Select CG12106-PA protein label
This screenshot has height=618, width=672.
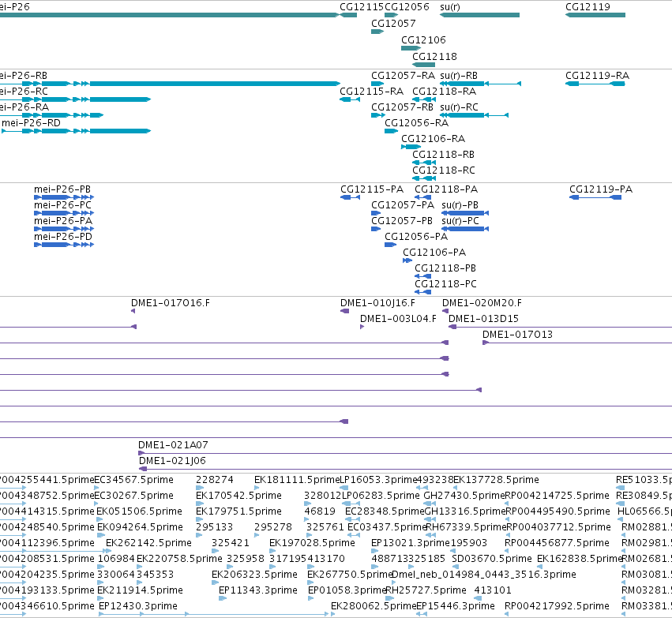(434, 253)
